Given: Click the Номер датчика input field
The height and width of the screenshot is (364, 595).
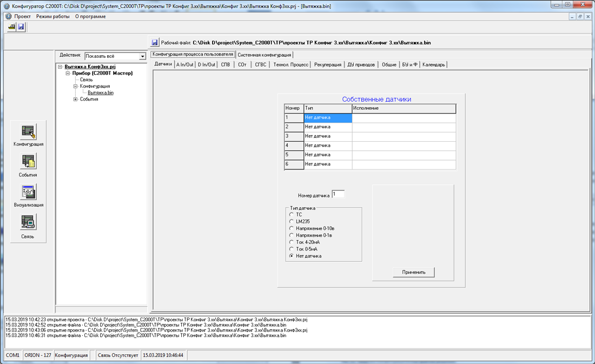Looking at the screenshot, I should [x=338, y=194].
